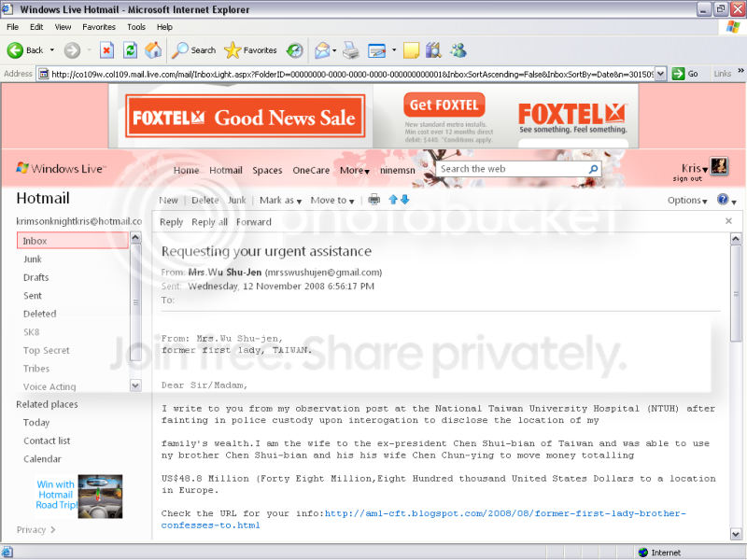The width and height of the screenshot is (747, 560).
Task: Open the Favorites menu
Action: click(x=99, y=27)
